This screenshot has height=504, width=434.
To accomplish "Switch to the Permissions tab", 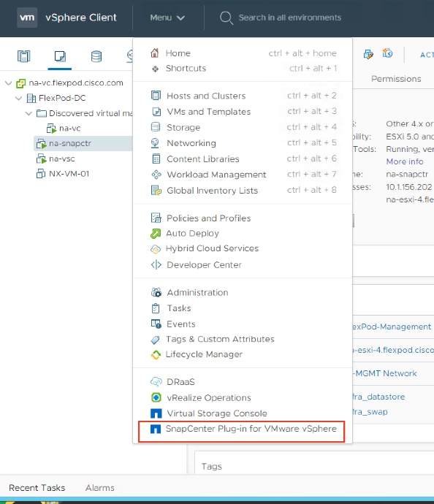I will [396, 79].
